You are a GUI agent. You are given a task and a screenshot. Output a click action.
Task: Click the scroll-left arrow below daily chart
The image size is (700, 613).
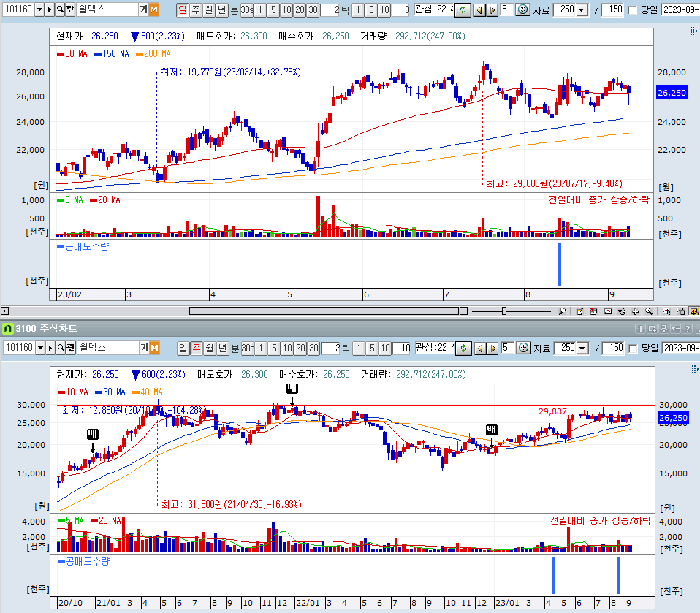click(4, 311)
